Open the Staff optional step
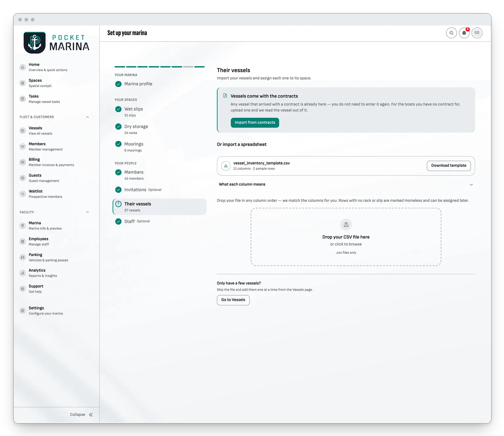Viewport: 504px width, 436px height. 160,221
